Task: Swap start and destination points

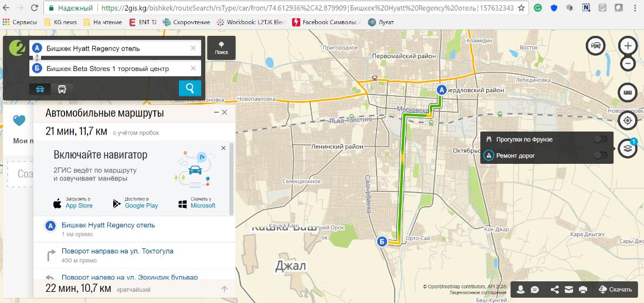Action: point(36,58)
